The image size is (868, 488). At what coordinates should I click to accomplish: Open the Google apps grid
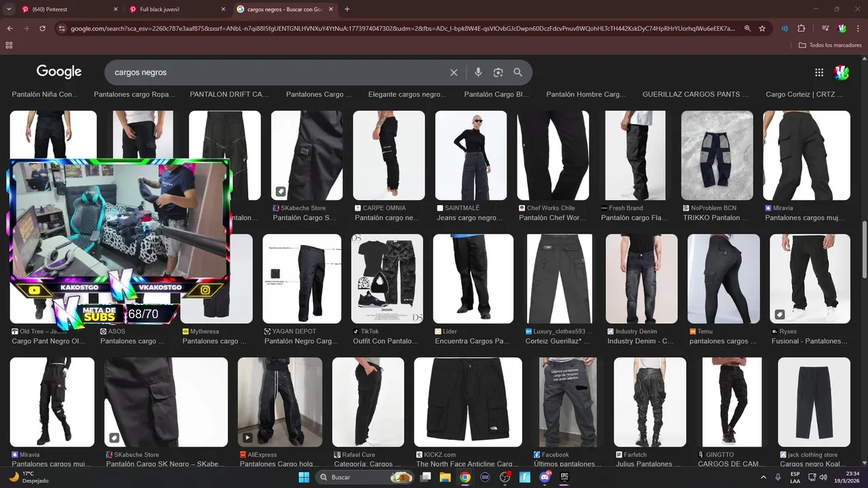coord(819,73)
